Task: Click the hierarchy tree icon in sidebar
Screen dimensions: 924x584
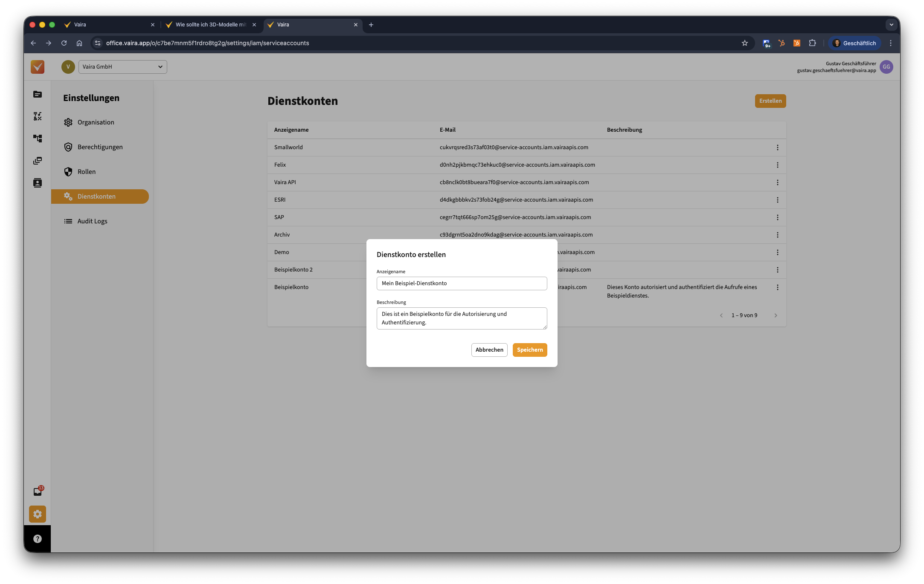Action: click(x=38, y=139)
